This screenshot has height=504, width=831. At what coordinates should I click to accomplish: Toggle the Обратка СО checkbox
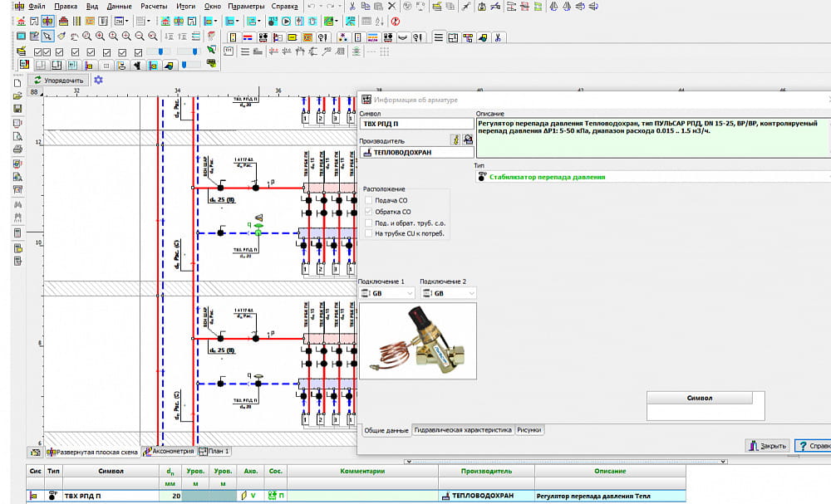pyautogui.click(x=369, y=212)
